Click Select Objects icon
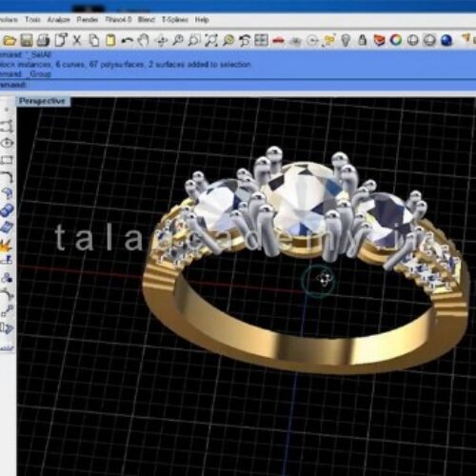Screen dimensions: 476x476 [x=329, y=40]
